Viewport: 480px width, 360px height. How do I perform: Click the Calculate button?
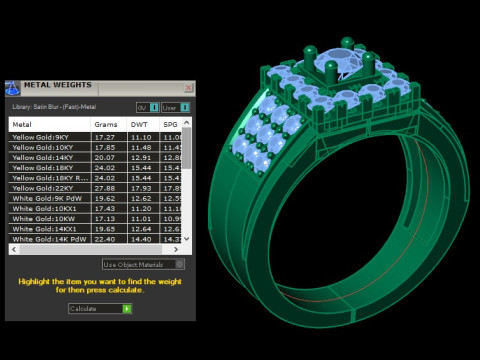[x=100, y=309]
